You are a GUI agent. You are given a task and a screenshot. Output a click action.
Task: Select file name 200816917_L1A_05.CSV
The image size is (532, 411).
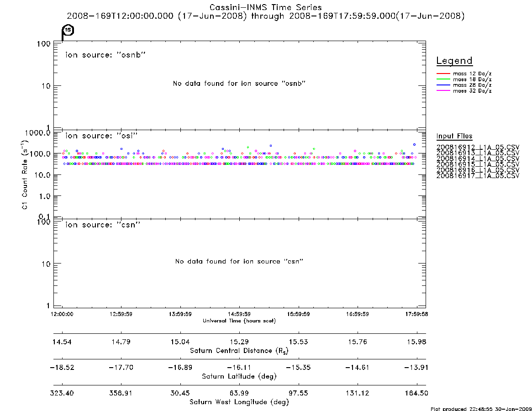pyautogui.click(x=478, y=176)
